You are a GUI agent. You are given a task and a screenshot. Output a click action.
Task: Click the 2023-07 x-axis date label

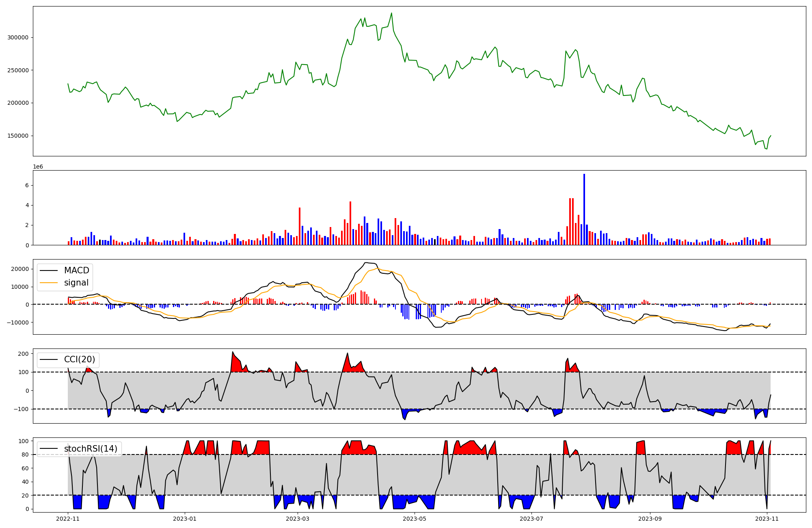pos(531,519)
